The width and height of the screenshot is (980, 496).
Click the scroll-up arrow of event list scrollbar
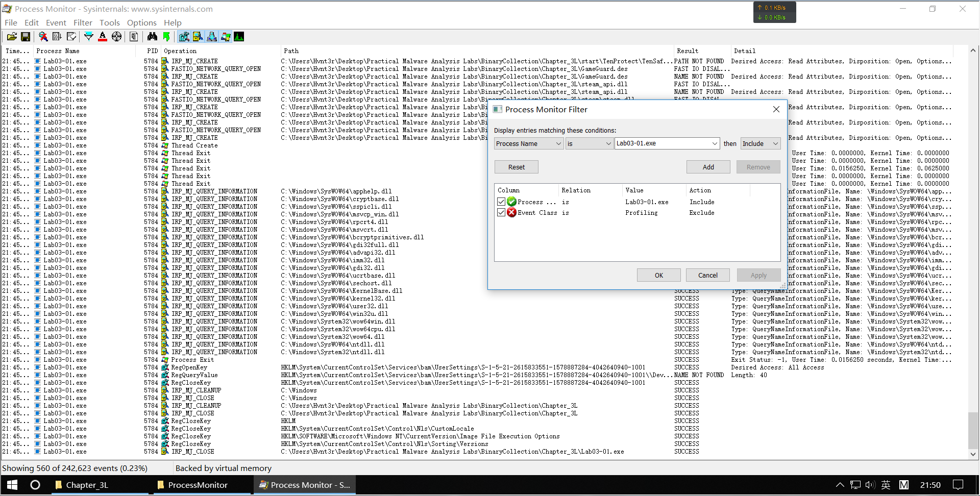click(973, 51)
